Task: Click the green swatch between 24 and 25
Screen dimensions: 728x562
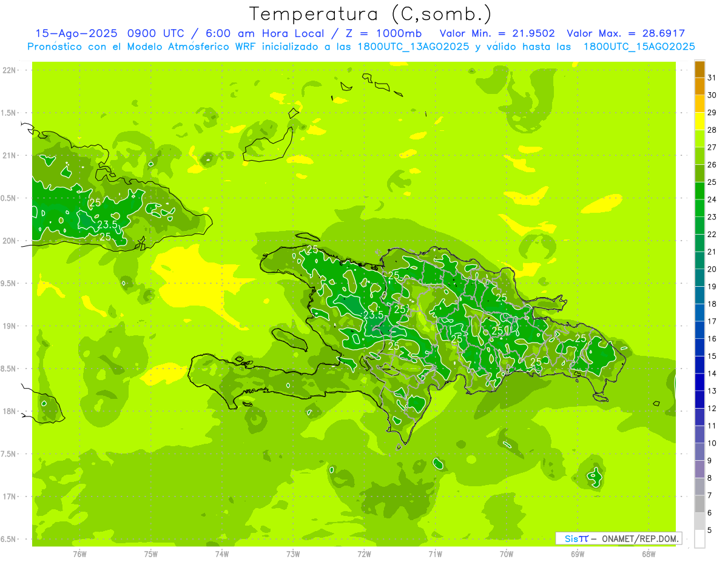Action: 699,191
